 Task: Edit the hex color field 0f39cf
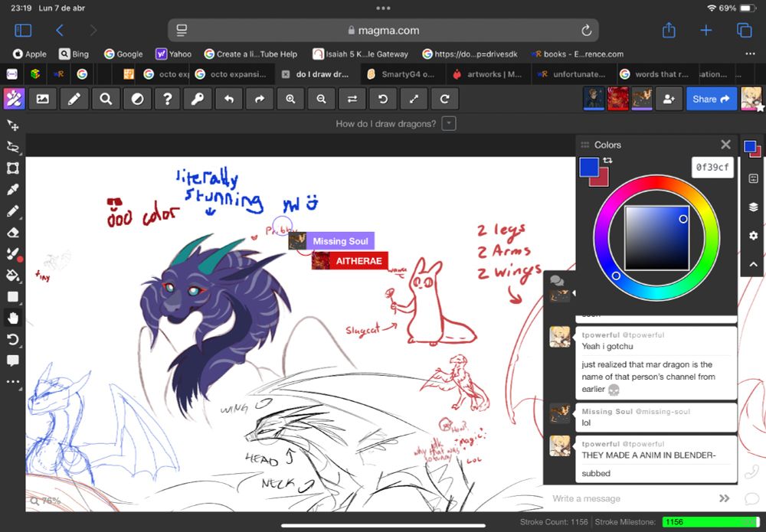712,168
